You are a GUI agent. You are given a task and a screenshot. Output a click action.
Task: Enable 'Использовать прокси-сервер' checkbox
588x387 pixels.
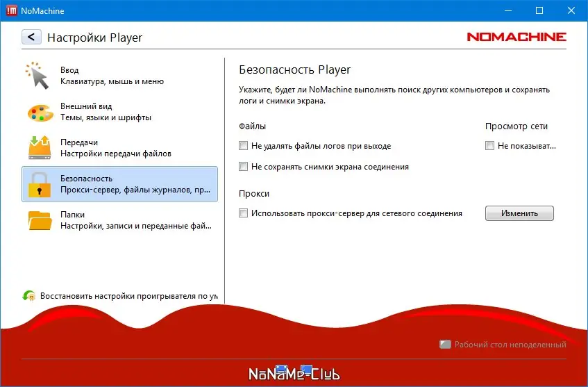pos(244,213)
